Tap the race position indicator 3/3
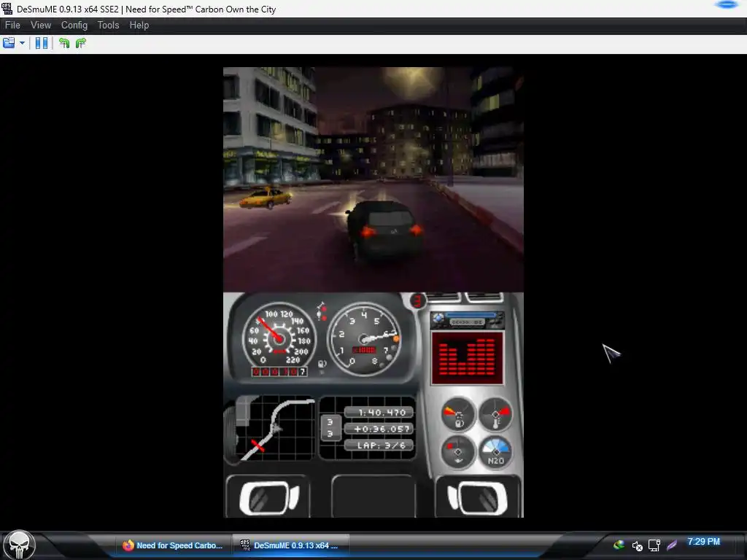Viewport: 747px width, 560px height. pos(330,428)
